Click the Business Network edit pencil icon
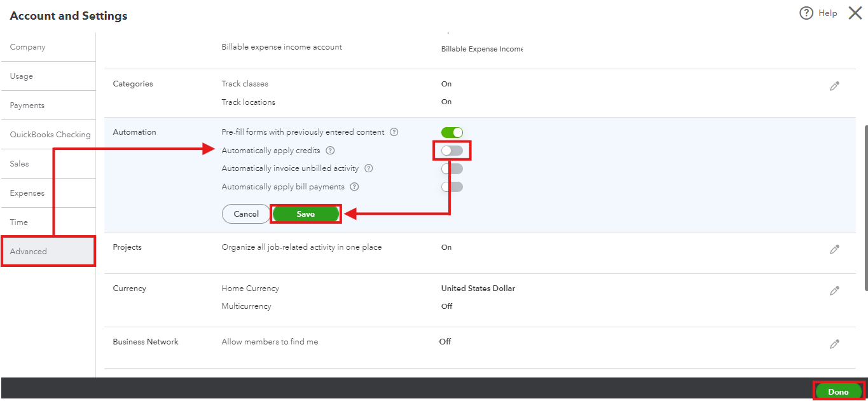The width and height of the screenshot is (868, 401). pyautogui.click(x=835, y=344)
